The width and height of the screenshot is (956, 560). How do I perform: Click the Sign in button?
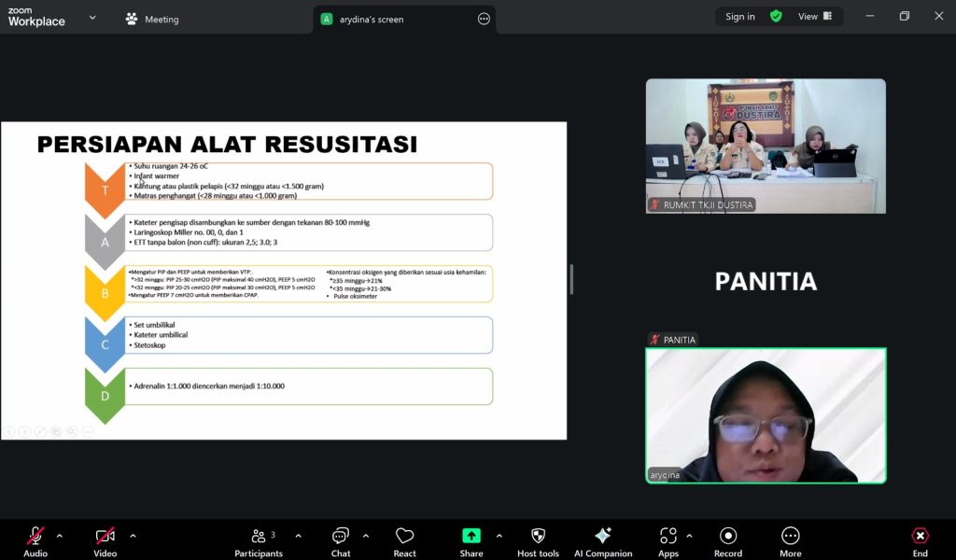click(740, 17)
